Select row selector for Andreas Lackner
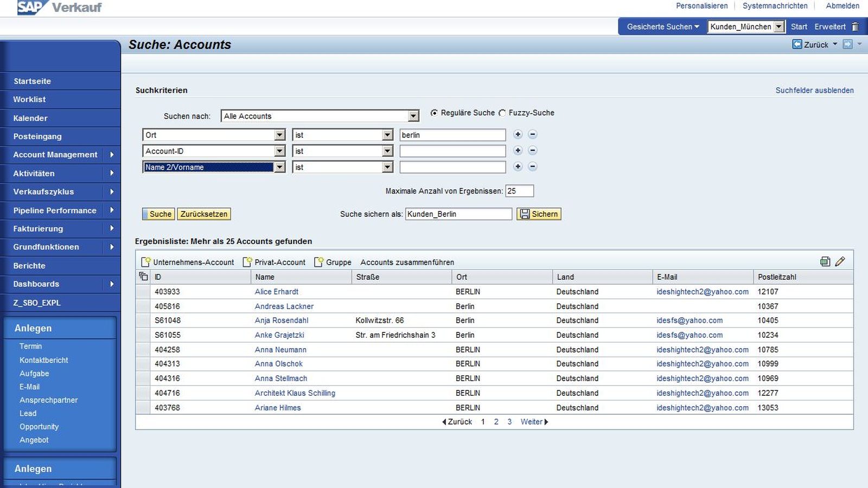The width and height of the screenshot is (868, 488). tap(143, 306)
